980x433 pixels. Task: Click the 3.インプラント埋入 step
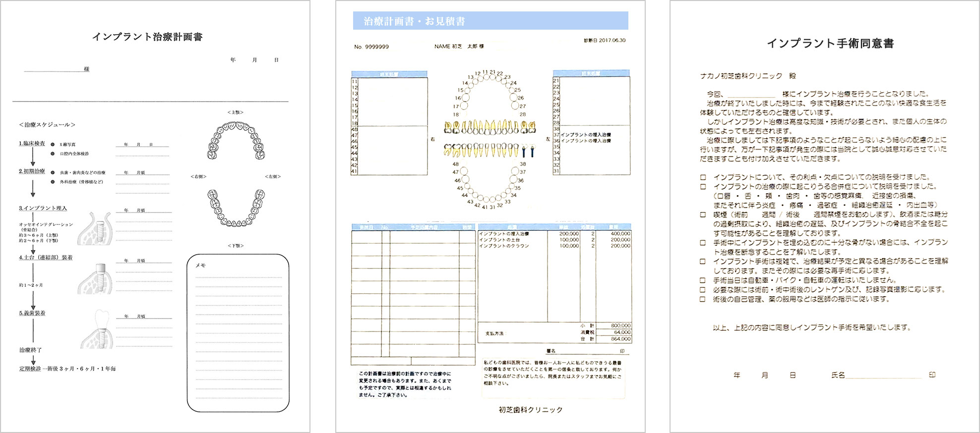pyautogui.click(x=43, y=208)
